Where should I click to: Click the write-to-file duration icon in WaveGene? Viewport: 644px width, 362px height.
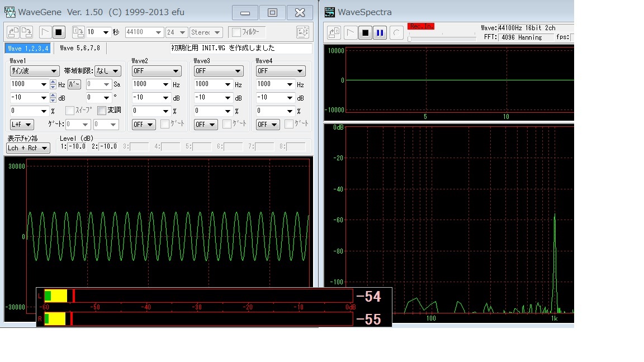[x=78, y=32]
